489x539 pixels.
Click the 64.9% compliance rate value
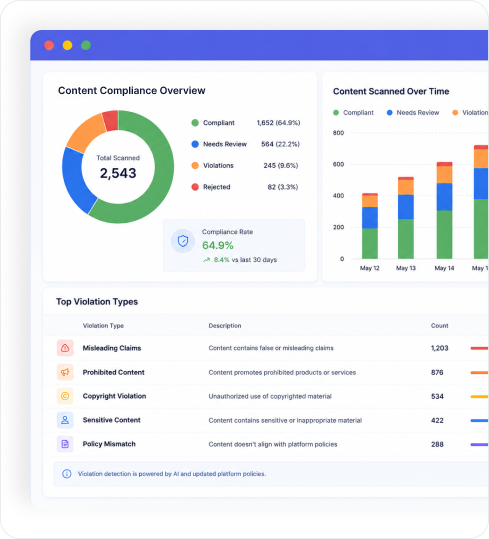[x=218, y=245]
